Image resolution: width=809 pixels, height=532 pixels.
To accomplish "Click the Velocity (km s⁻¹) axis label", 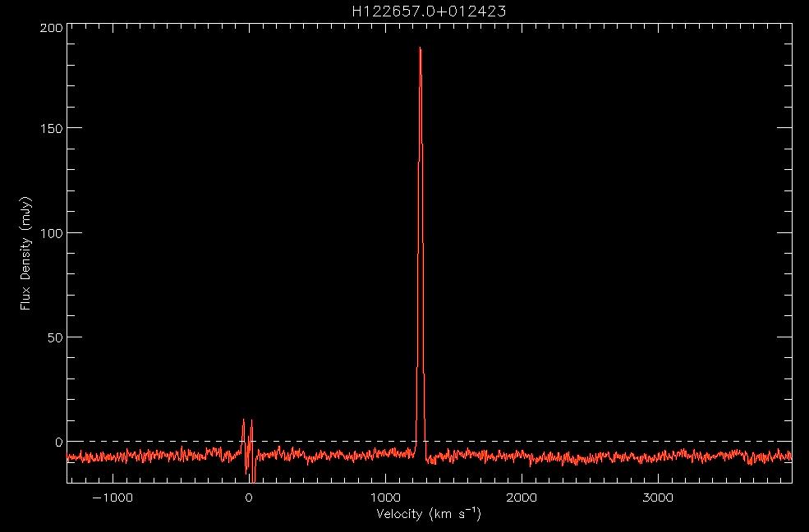I will [429, 515].
